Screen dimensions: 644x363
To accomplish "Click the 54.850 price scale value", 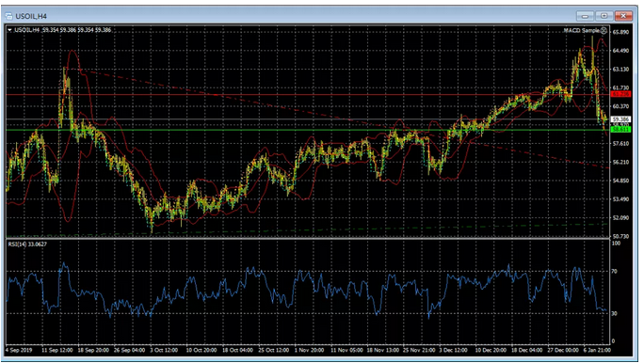I will 621,181.
